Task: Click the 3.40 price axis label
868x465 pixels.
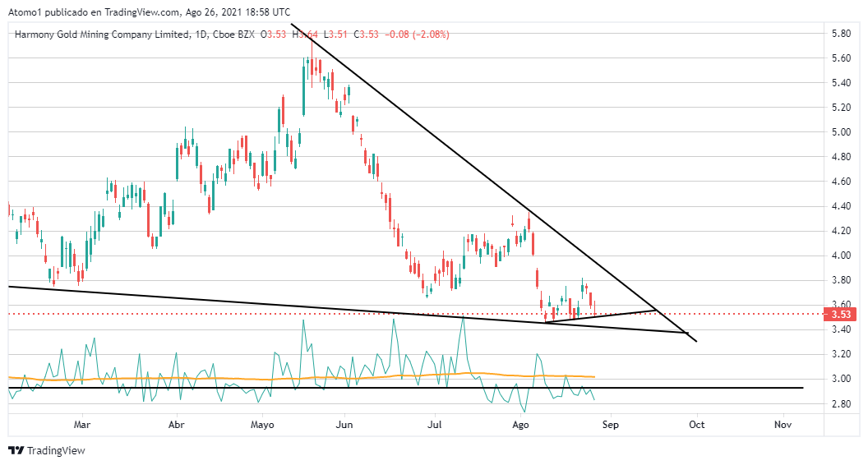Action: click(841, 330)
